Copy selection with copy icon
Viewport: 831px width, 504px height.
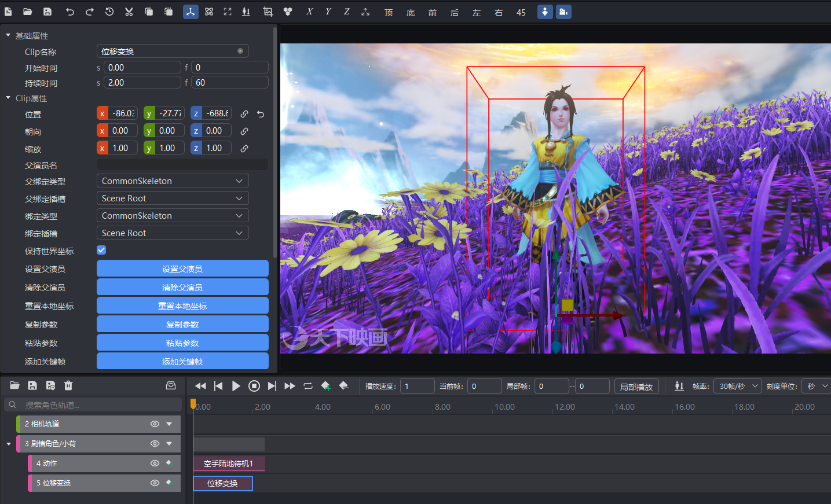point(149,12)
